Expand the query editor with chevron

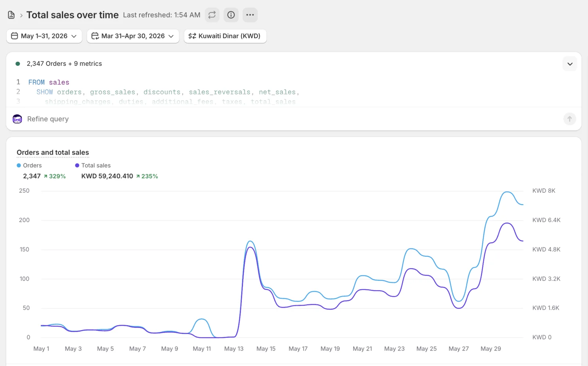click(x=570, y=64)
